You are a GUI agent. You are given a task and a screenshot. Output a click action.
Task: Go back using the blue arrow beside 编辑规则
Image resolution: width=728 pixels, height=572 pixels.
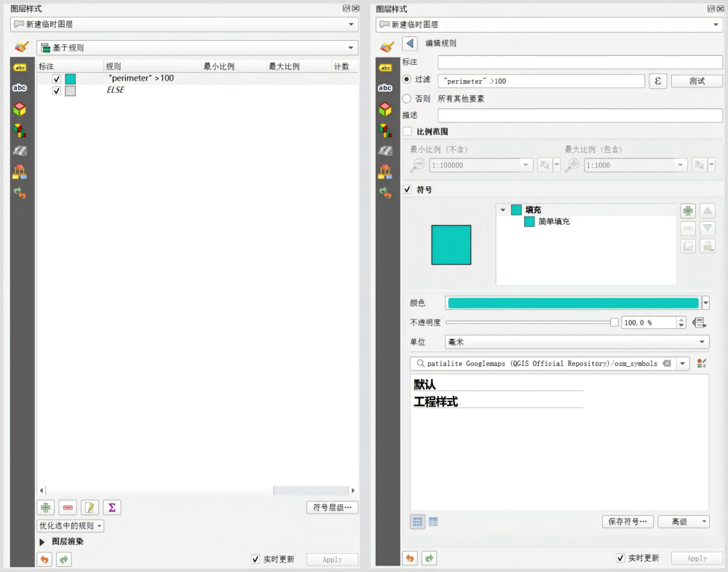[409, 44]
